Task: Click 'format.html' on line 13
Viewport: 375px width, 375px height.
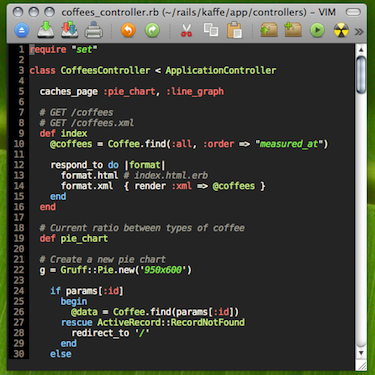Action: (89, 175)
